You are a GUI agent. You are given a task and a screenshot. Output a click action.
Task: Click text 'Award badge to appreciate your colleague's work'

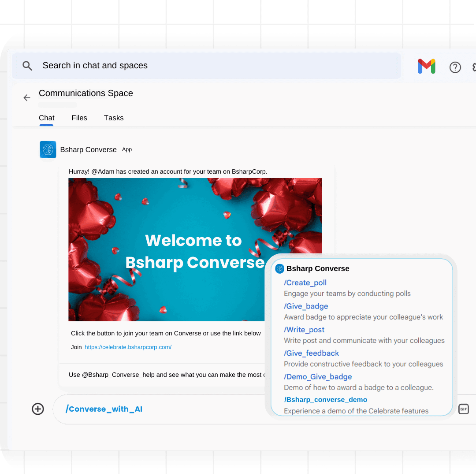tap(363, 317)
